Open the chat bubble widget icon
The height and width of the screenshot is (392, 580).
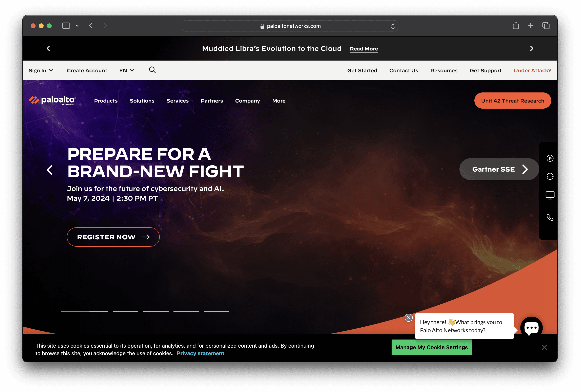coord(531,328)
